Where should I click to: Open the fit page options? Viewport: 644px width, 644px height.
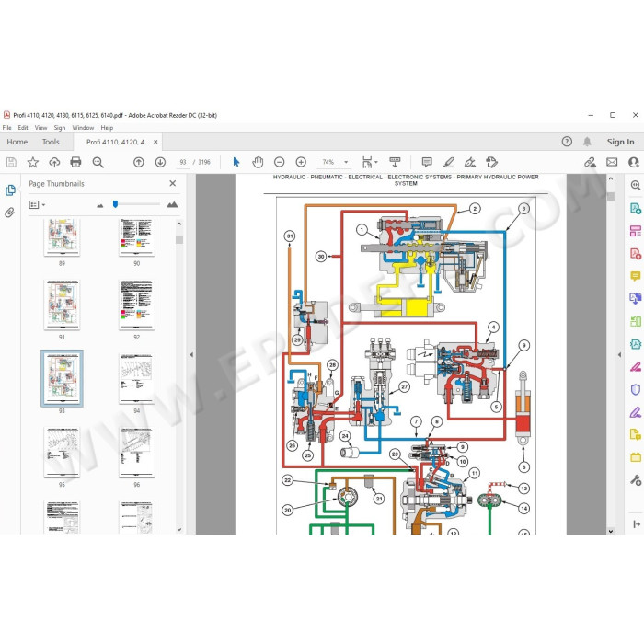[x=369, y=162]
